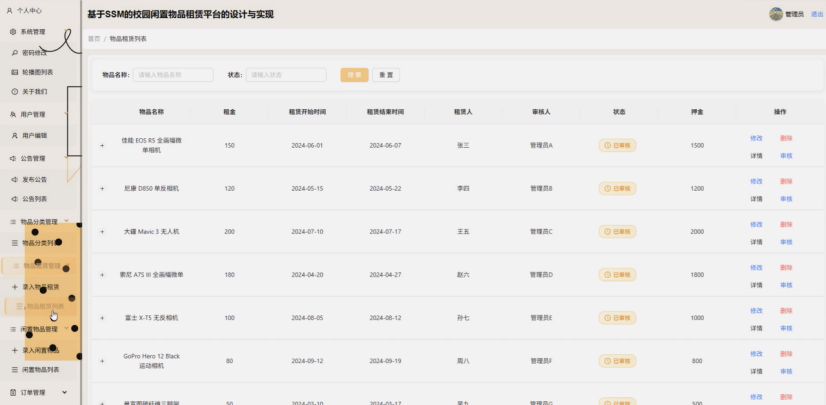Viewport: 826px width, 405px height.
Task: Expand the 佳能 EOS R5 row
Action: point(102,145)
